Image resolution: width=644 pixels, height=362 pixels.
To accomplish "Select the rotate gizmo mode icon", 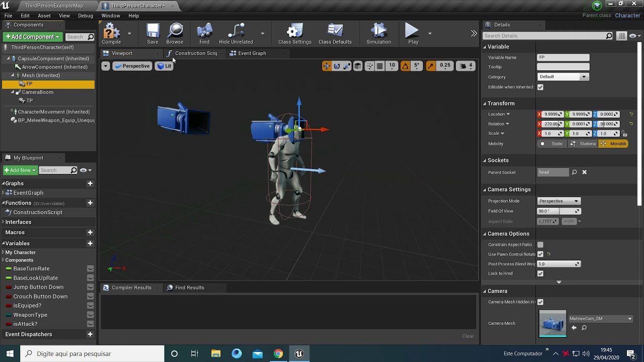I will 337,66.
